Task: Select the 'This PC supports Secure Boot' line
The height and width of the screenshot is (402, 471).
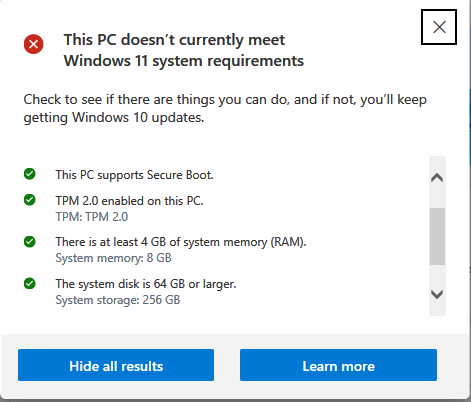Action: point(134,175)
